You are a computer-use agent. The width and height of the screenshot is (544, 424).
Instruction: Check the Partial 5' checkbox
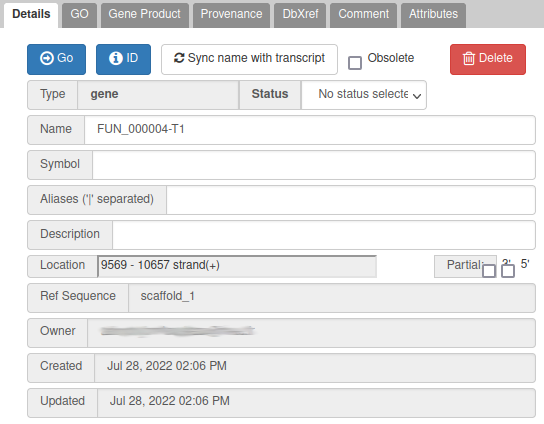[x=508, y=271]
